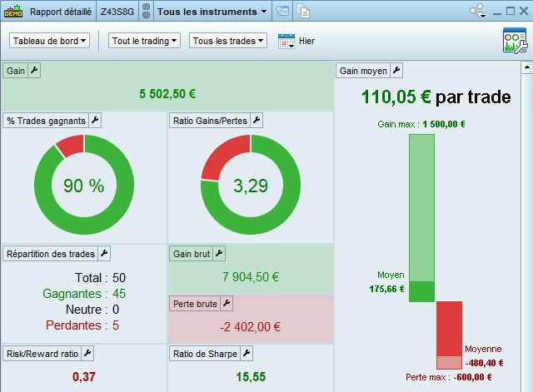Click the copy report icon
Image resolution: width=533 pixels, height=392 pixels.
(303, 11)
